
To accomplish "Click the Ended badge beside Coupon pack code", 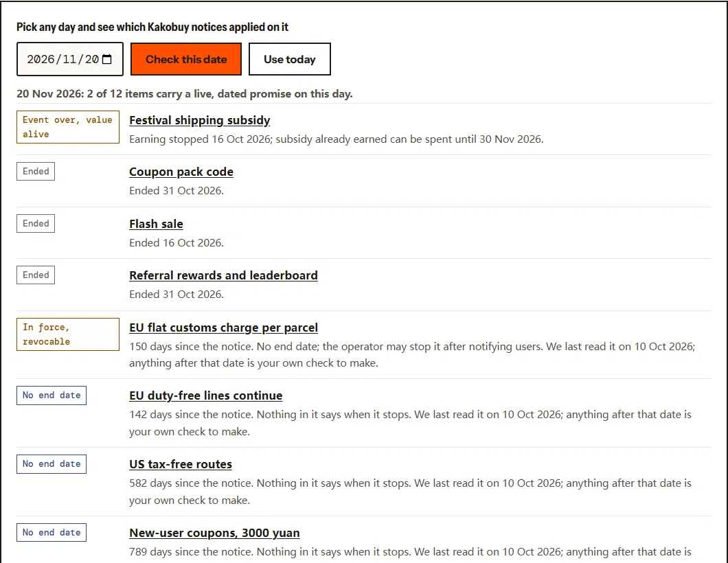I will (x=36, y=171).
